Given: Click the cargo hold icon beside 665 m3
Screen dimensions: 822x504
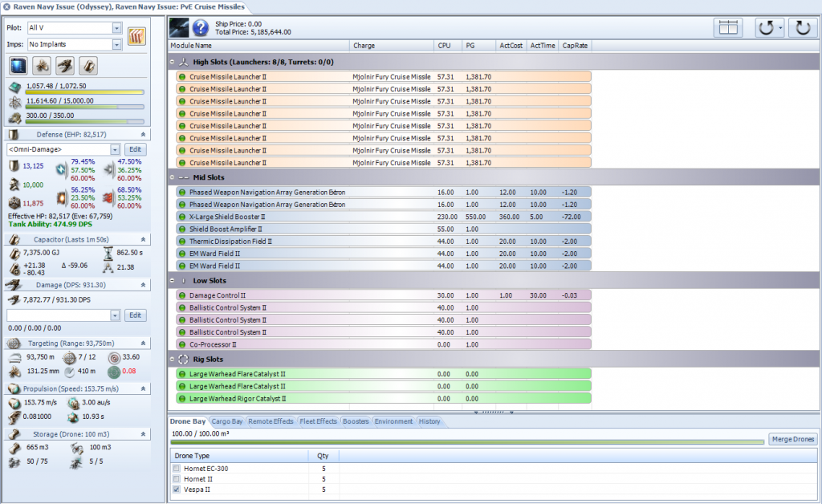Looking at the screenshot, I should pyautogui.click(x=14, y=448).
